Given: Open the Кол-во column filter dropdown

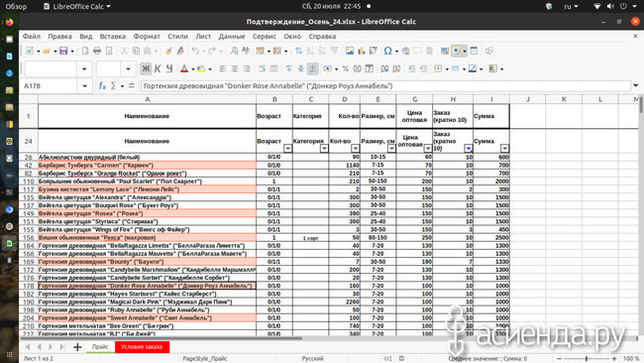Looking at the screenshot, I should click(x=356, y=149).
